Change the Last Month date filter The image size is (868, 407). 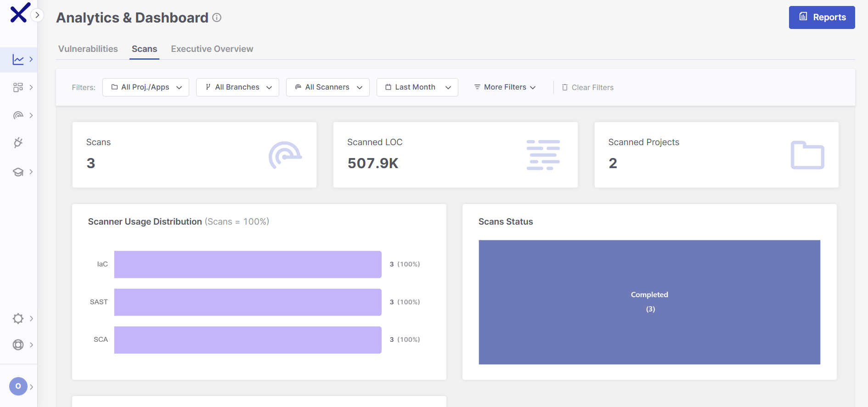pyautogui.click(x=417, y=87)
